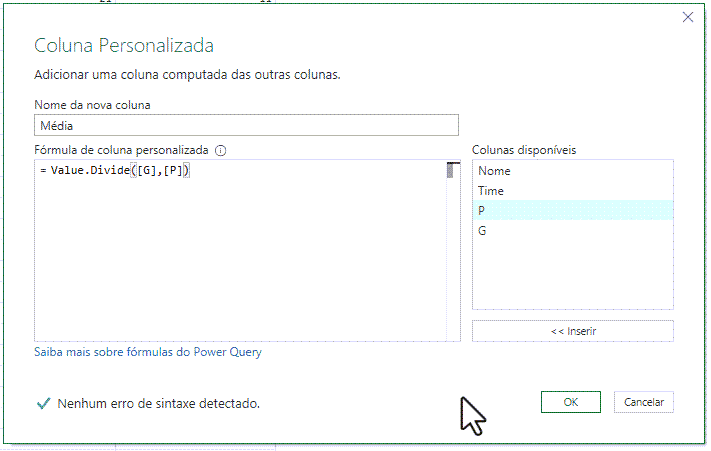Screen dimensions: 711x451
Task: Click the Colunas disponíveis label
Action: 524,150
